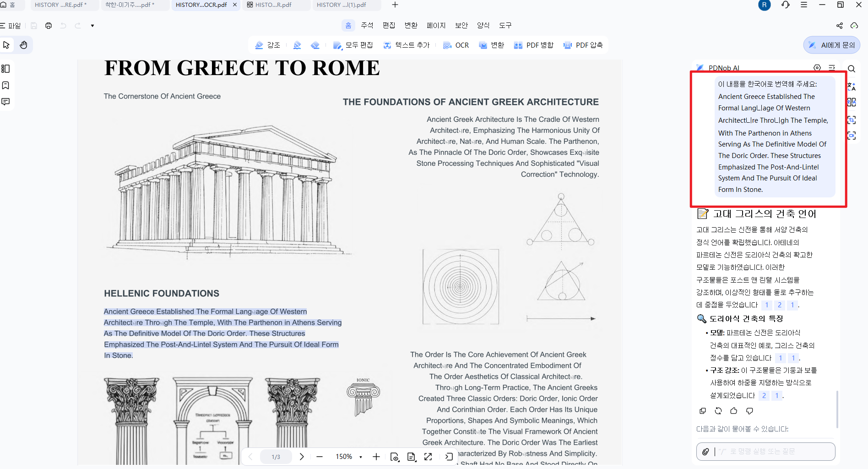
Task: Click the PDF 병합 merge button
Action: (x=534, y=45)
